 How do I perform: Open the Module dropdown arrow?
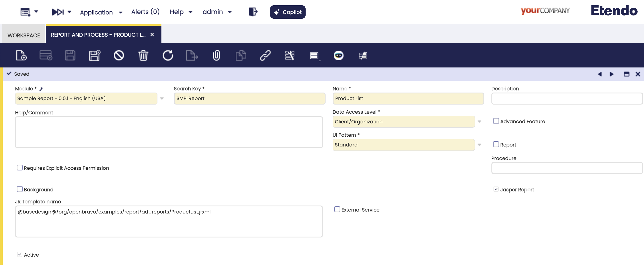[162, 98]
